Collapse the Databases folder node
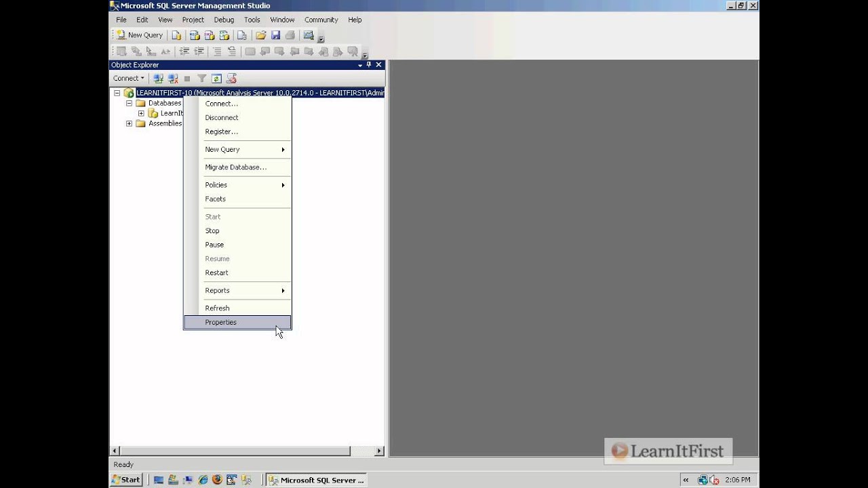 pos(129,103)
